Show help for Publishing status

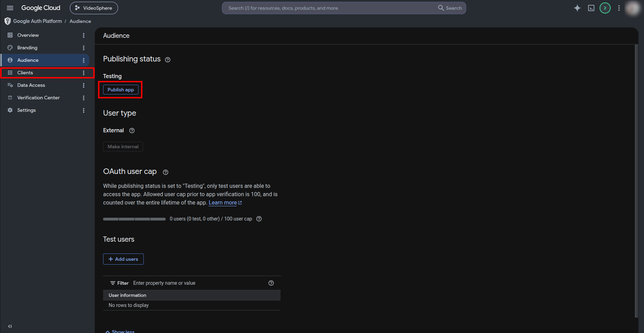(x=168, y=60)
